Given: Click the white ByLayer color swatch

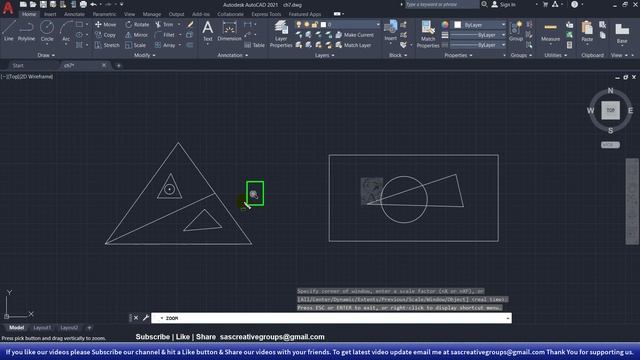Looking at the screenshot, I should (458, 24).
